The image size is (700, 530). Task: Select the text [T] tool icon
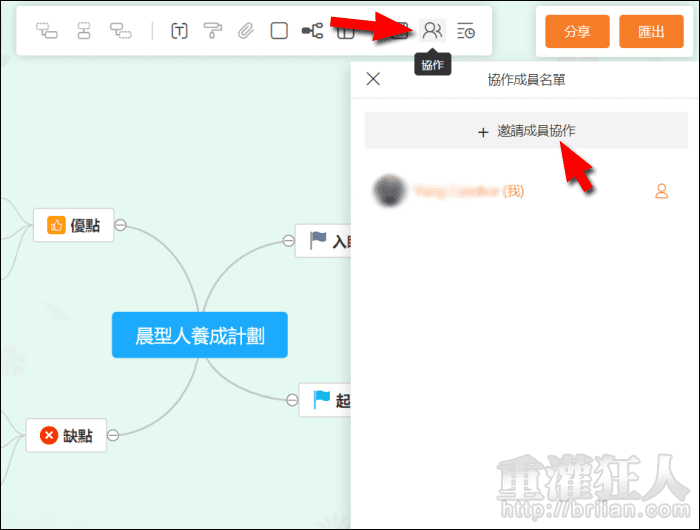(179, 31)
